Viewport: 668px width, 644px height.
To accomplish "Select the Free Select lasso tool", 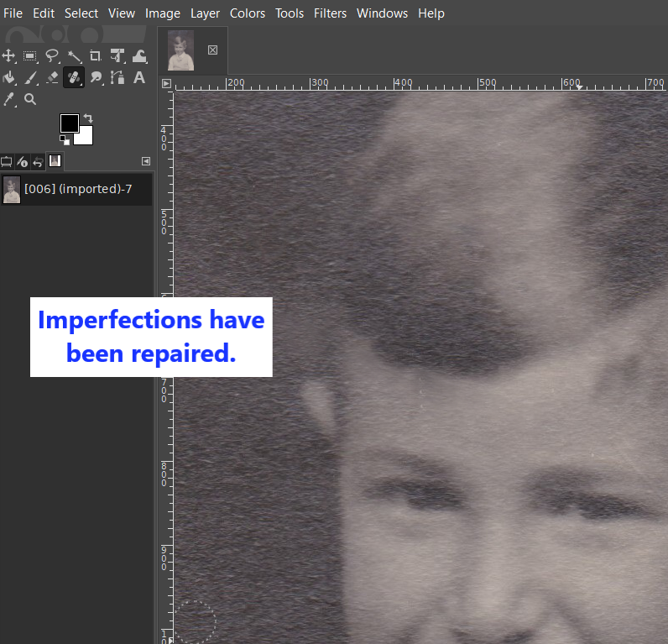I will [x=52, y=55].
